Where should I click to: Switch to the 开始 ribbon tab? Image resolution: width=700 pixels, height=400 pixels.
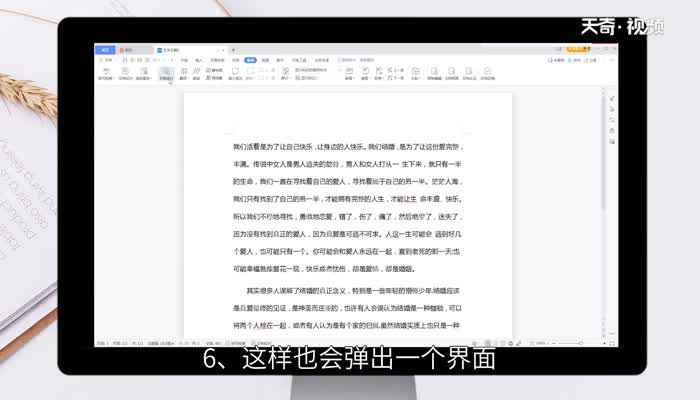(184, 60)
